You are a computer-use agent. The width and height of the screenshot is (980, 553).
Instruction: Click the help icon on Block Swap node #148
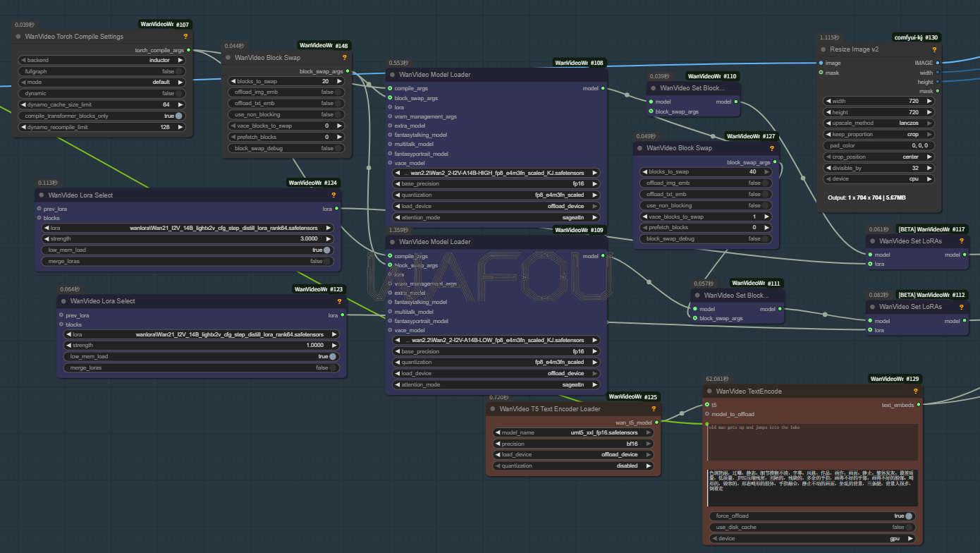click(x=345, y=57)
